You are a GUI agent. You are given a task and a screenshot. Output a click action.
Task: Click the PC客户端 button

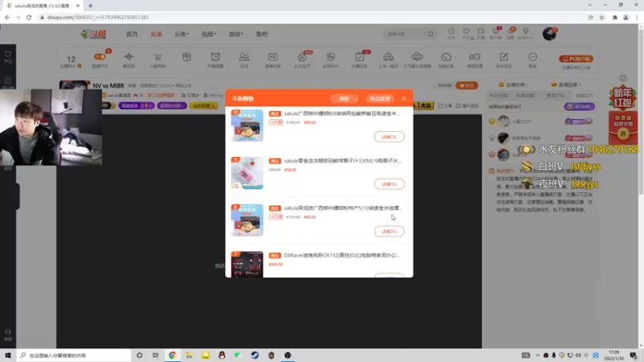pos(576,59)
